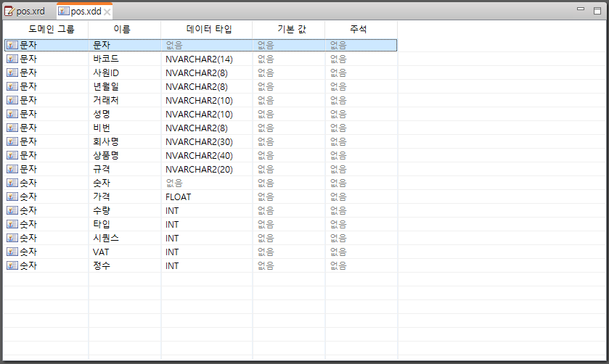Click the 기본 값 cell of 정수 row
609x364 pixels.
[x=289, y=265]
